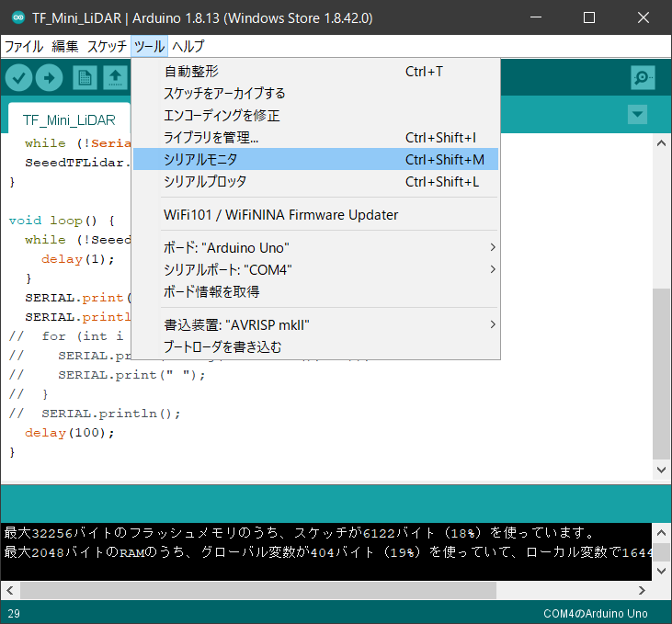Open the tab dropdown triangle menu

click(x=637, y=115)
